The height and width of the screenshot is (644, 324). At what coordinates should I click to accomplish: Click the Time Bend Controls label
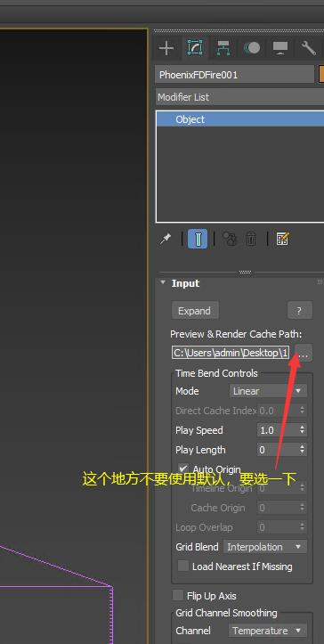(216, 373)
